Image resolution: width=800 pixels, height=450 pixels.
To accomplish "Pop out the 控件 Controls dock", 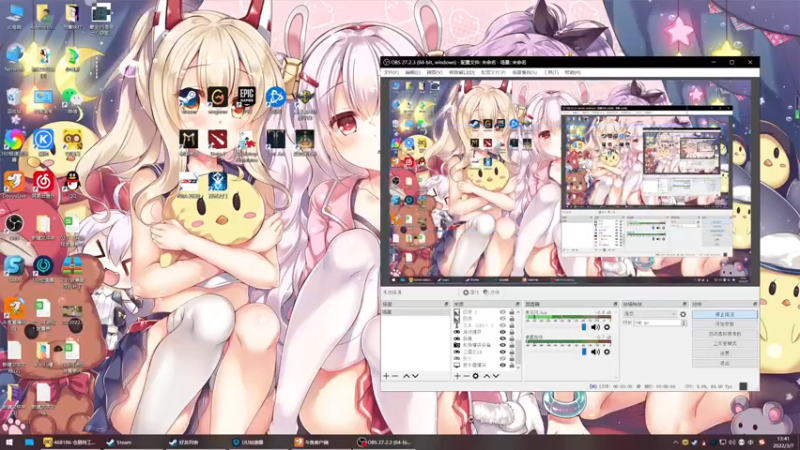I will pos(755,304).
